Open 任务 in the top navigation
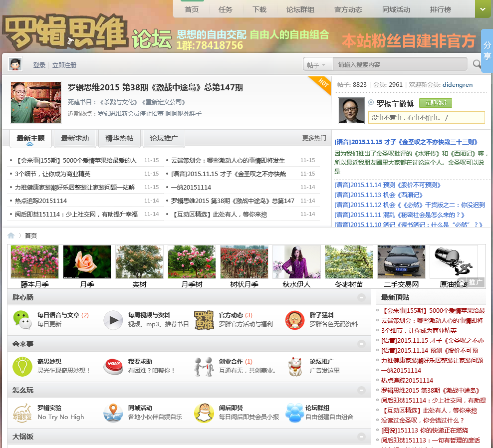This screenshot has height=448, width=493. point(226,9)
